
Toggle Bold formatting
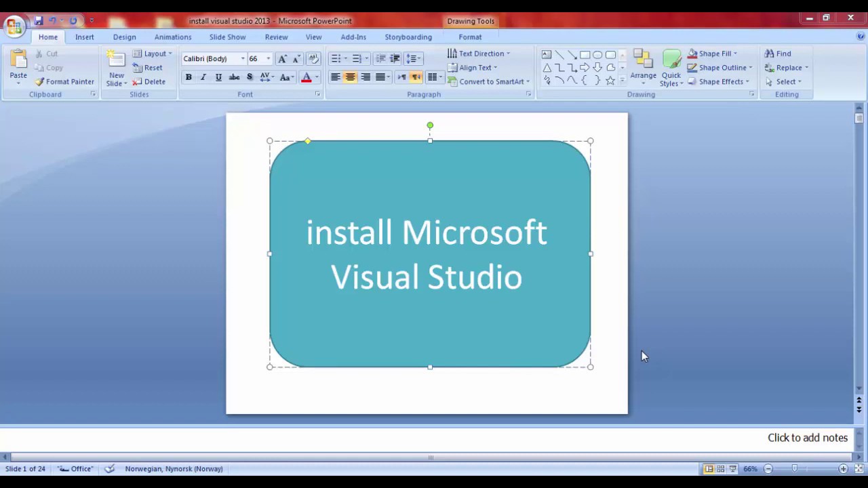[189, 77]
